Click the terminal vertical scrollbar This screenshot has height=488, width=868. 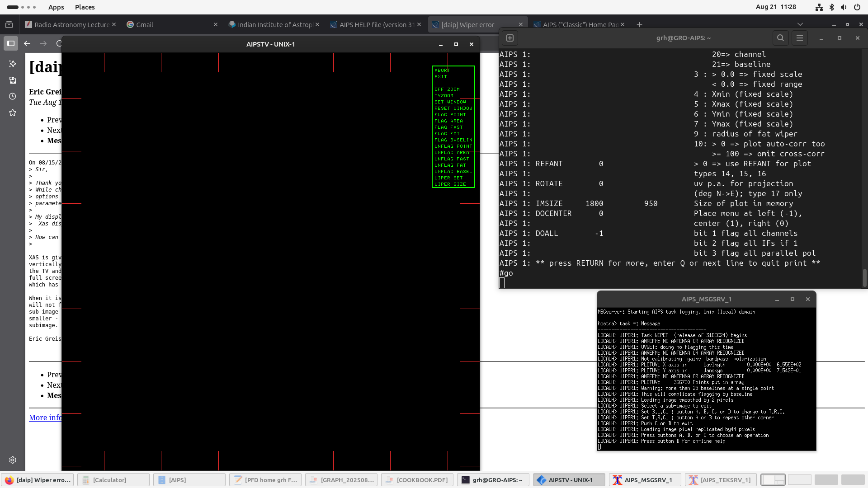coord(864,277)
